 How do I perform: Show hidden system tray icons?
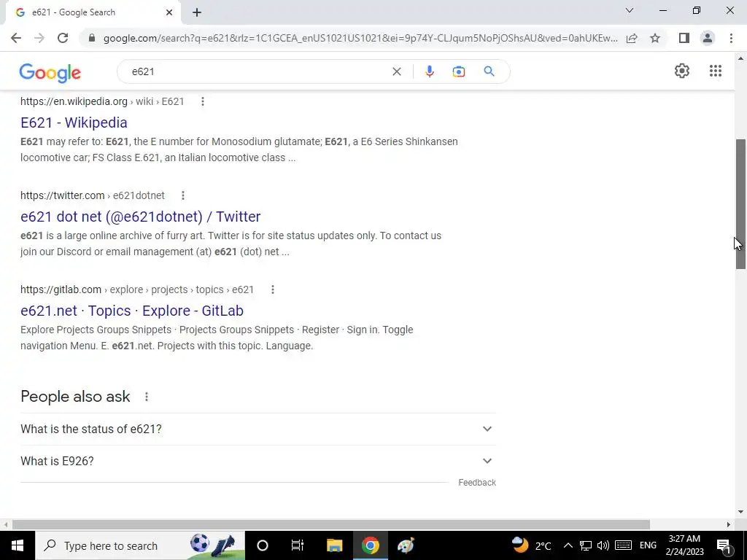(568, 545)
